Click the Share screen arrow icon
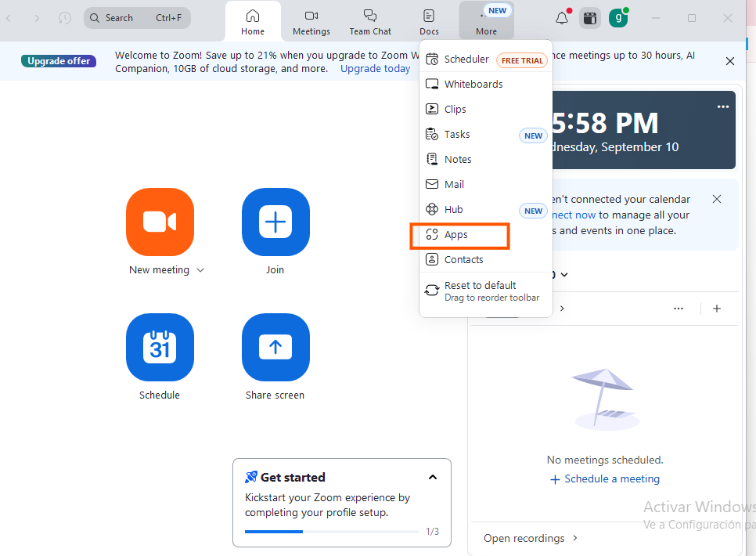 point(275,347)
